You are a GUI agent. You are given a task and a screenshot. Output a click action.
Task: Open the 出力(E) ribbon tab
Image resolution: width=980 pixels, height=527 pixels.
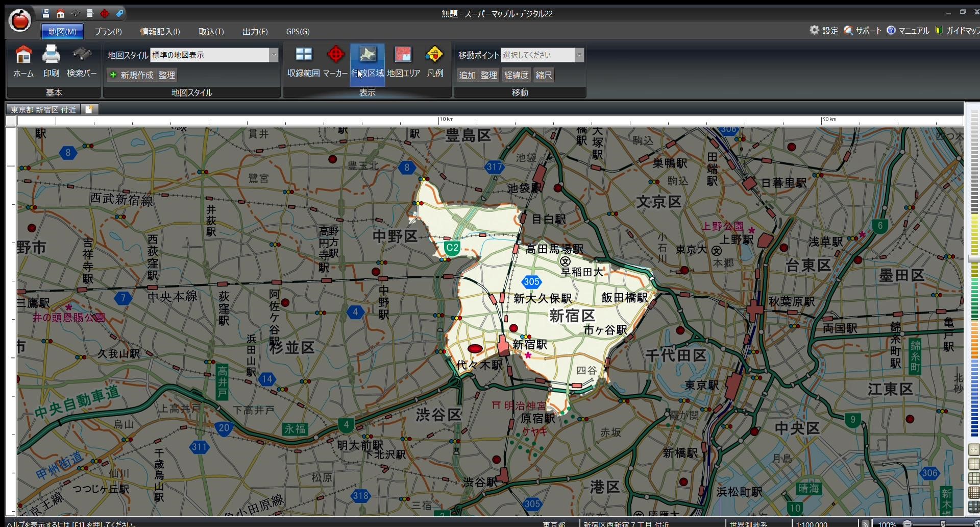coord(255,32)
